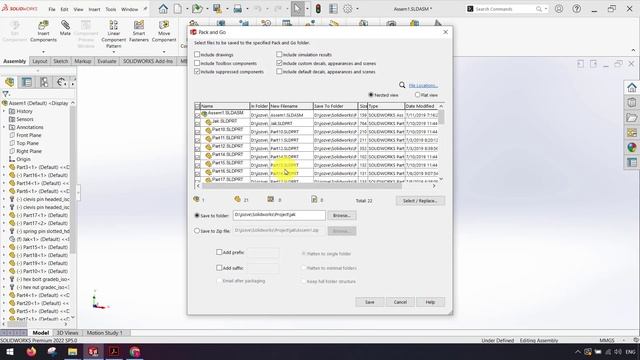The height and width of the screenshot is (360, 640).
Task: Open the ConfigurationManager tab icon
Action: tap(44, 82)
